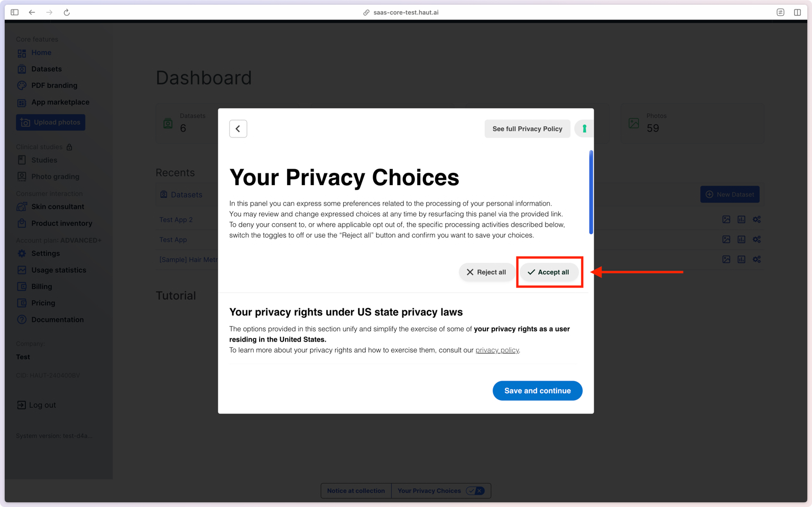The height and width of the screenshot is (507, 812).
Task: Open the underlined privacy policy link
Action: (497, 350)
